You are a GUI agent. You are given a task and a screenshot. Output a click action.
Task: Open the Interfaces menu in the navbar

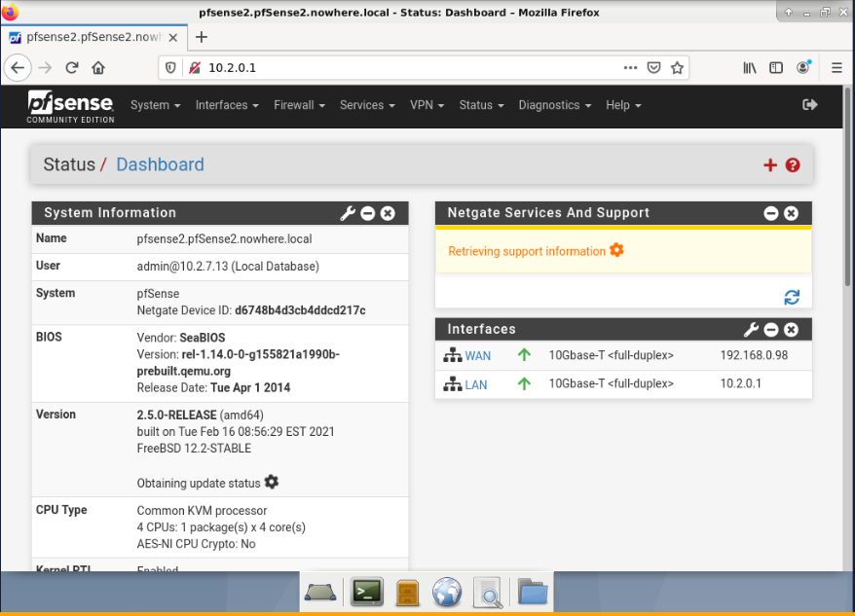[x=227, y=105]
